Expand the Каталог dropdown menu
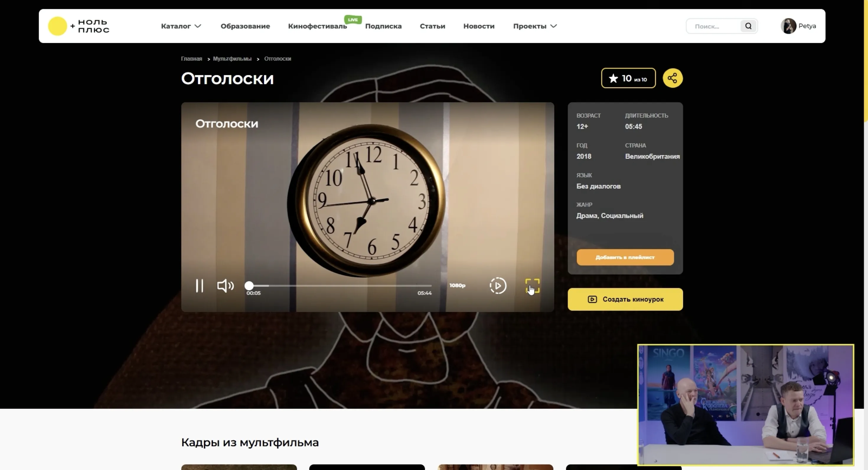The image size is (868, 470). [181, 26]
